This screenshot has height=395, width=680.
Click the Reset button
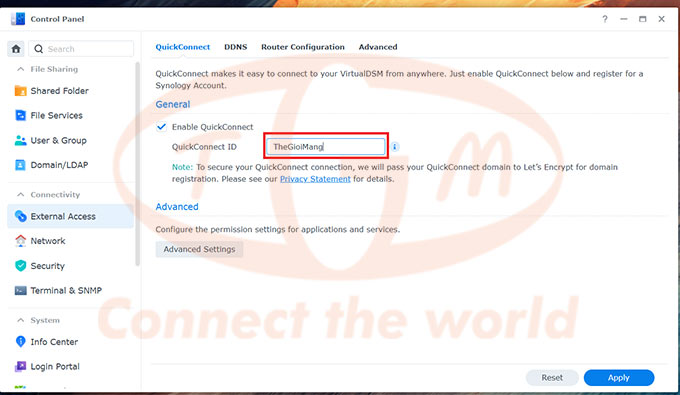[x=552, y=378]
